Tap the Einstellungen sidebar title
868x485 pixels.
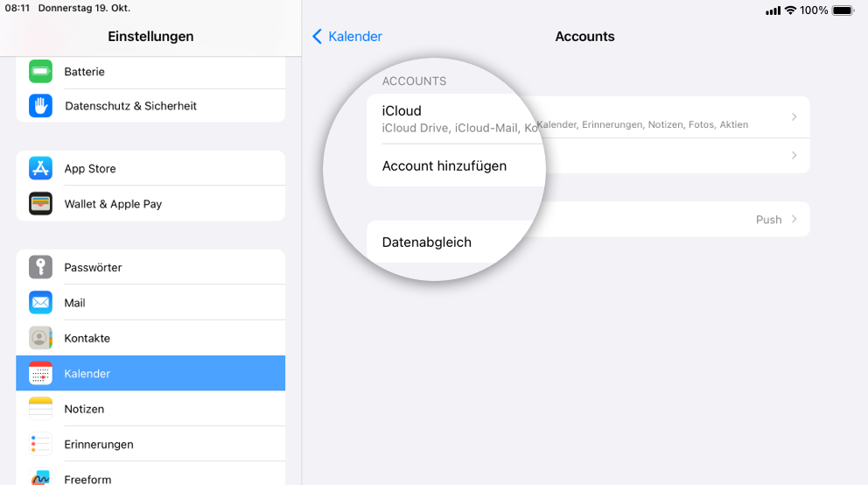point(150,37)
